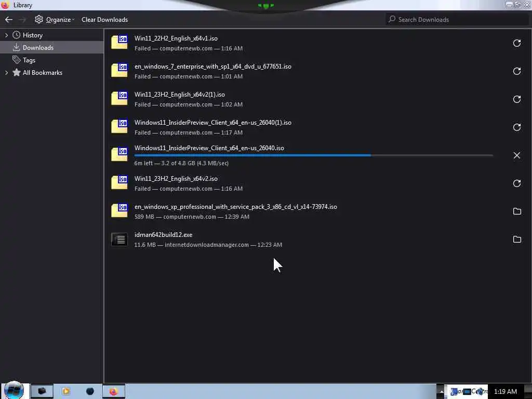Select en_windows_xp_professional iso filename
The image size is (532, 399).
(x=235, y=207)
